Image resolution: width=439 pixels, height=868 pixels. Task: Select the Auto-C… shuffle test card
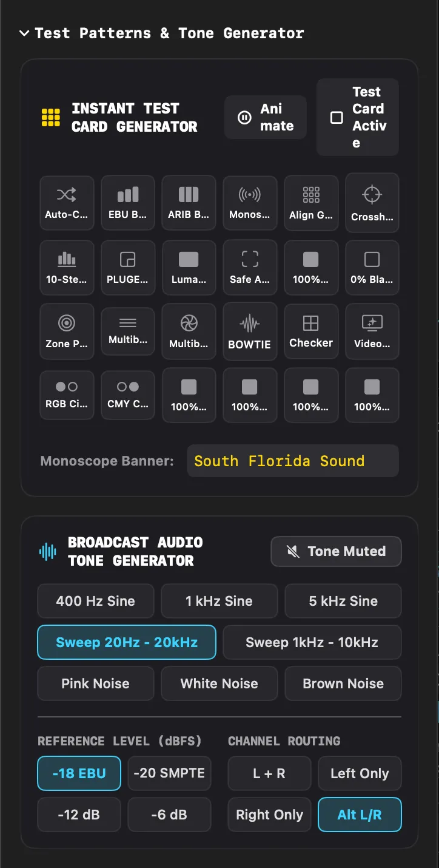(67, 203)
